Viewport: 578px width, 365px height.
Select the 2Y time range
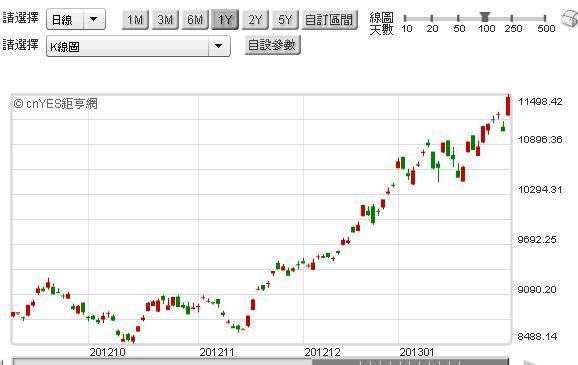pos(255,19)
